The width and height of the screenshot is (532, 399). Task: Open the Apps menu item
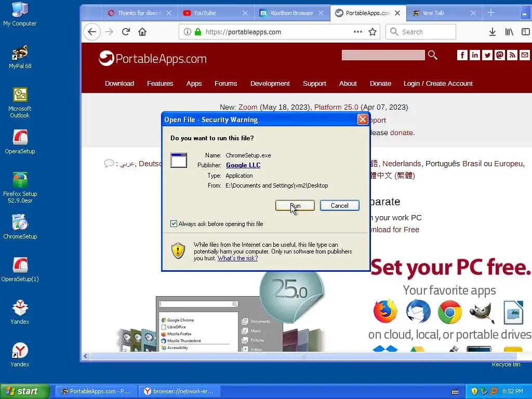(x=194, y=84)
